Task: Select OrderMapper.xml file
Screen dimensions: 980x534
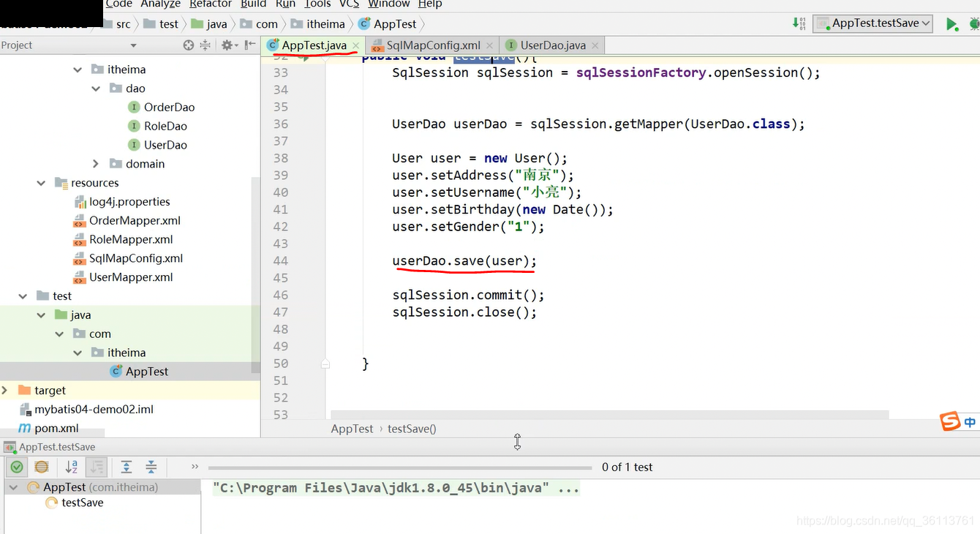Action: [135, 221]
